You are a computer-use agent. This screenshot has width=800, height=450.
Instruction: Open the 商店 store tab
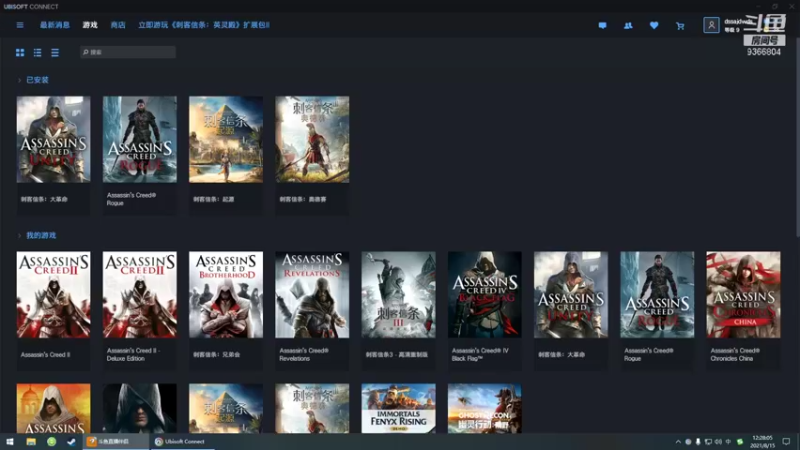pyautogui.click(x=118, y=25)
